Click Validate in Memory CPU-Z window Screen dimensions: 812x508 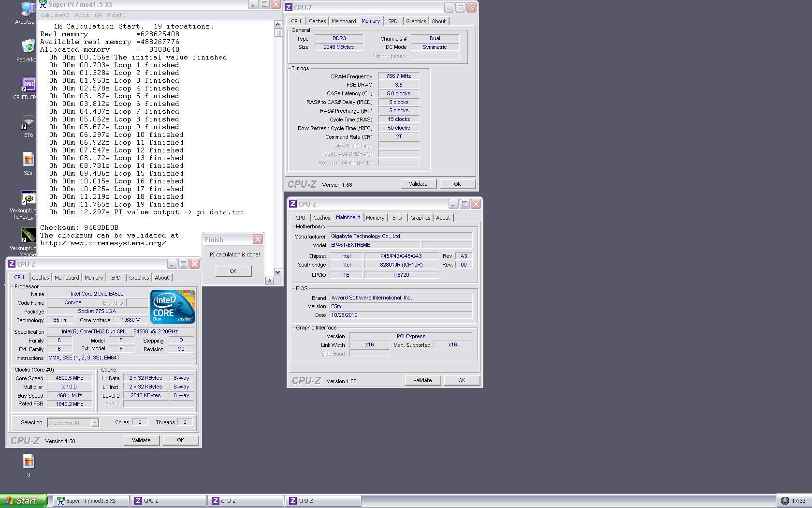(418, 184)
